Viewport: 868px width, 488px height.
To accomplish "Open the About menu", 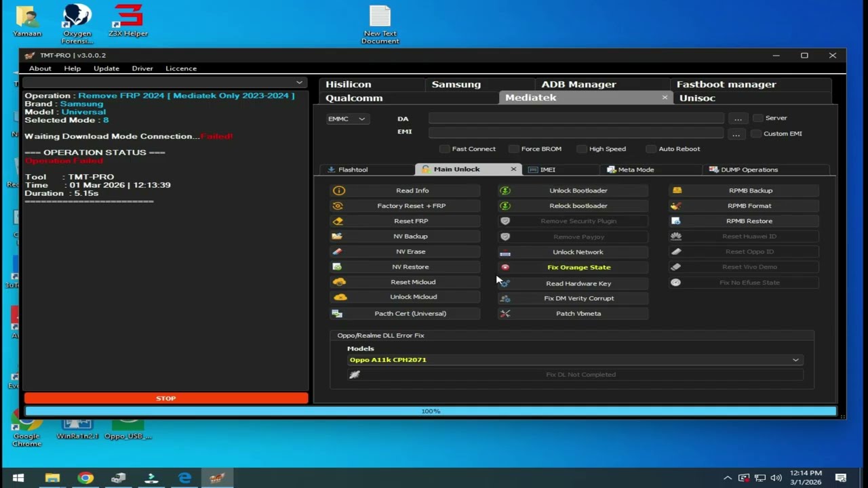I will [40, 68].
